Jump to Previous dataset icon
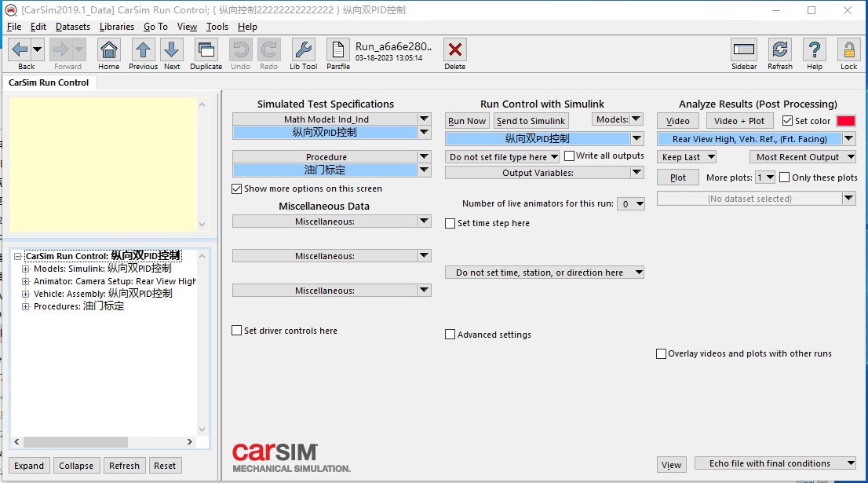Image resolution: width=868 pixels, height=483 pixels. 143,49
